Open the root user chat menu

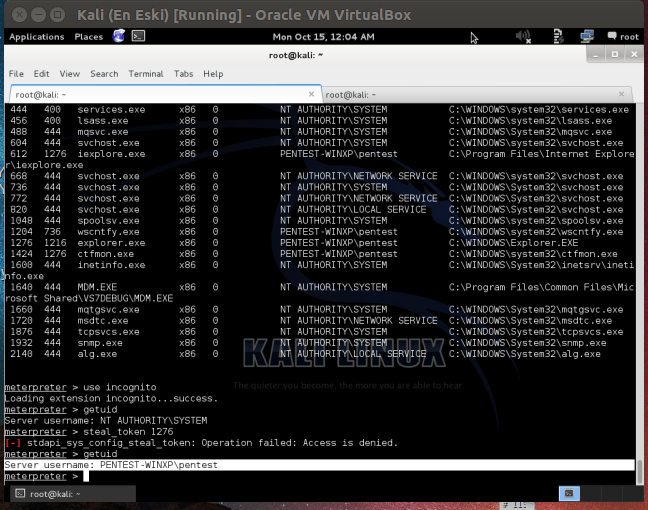tap(623, 36)
